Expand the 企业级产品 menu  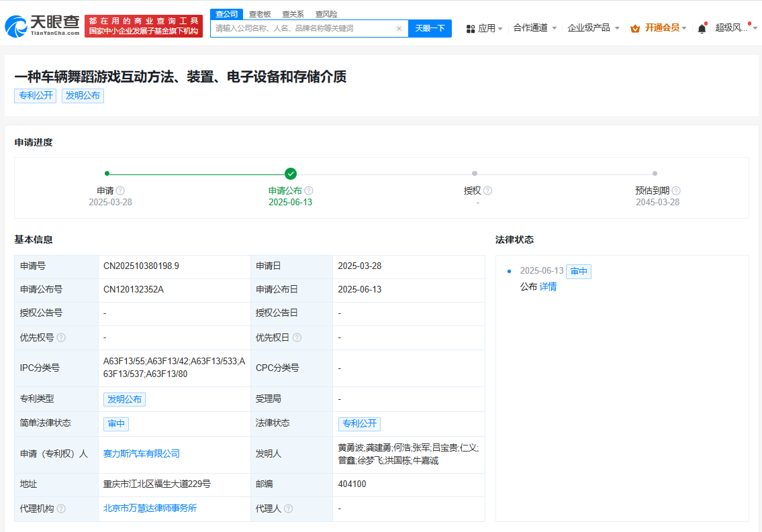tap(593, 28)
